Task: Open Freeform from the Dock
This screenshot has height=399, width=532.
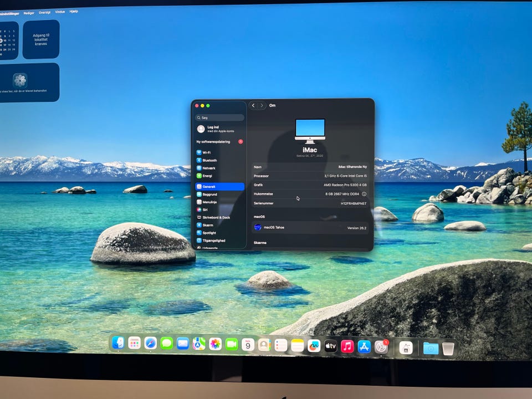Action: (314, 346)
